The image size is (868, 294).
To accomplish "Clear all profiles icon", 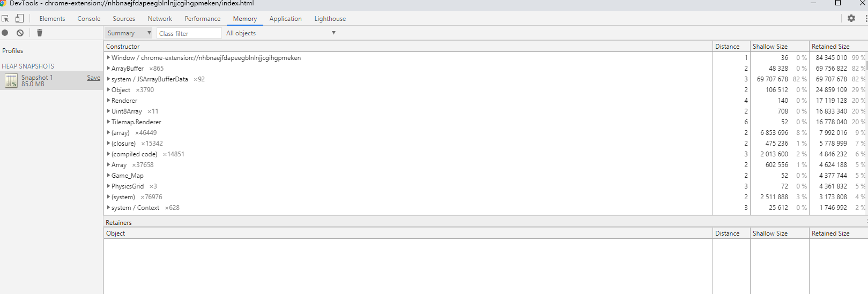I will [x=20, y=33].
